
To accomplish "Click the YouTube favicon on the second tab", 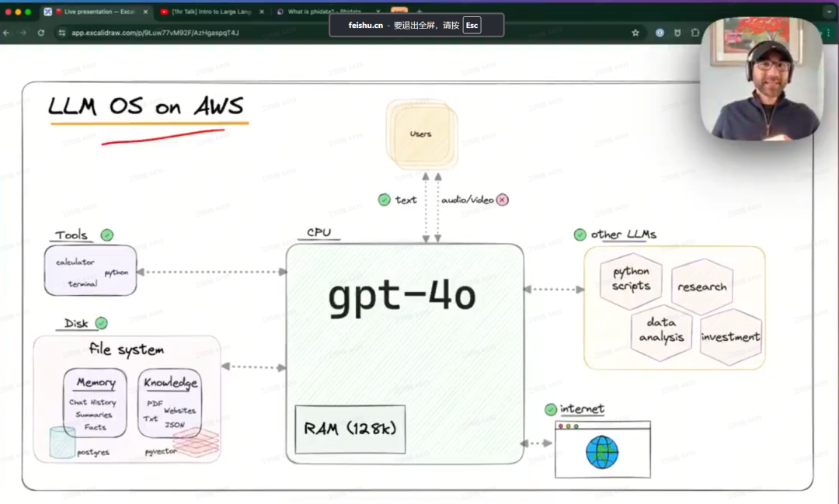I will point(164,11).
